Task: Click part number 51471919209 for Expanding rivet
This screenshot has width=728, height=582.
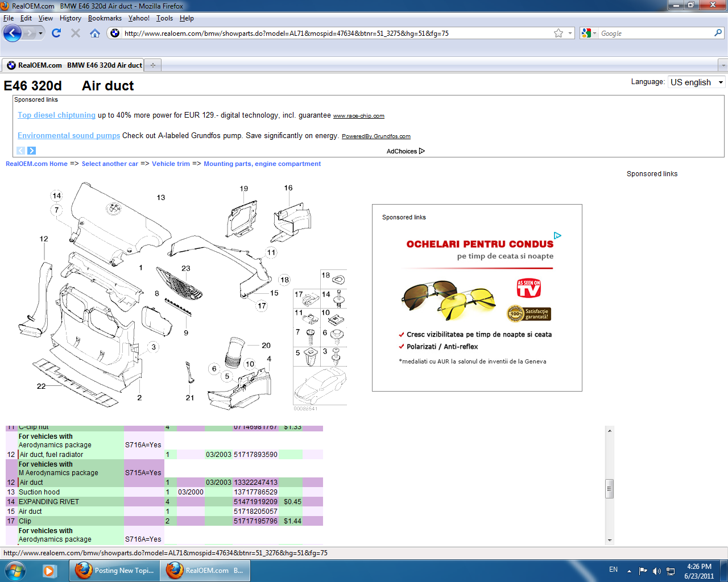Action: point(255,502)
